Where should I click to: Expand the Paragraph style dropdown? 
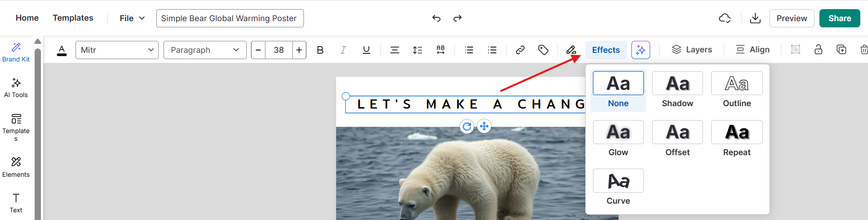(x=205, y=50)
